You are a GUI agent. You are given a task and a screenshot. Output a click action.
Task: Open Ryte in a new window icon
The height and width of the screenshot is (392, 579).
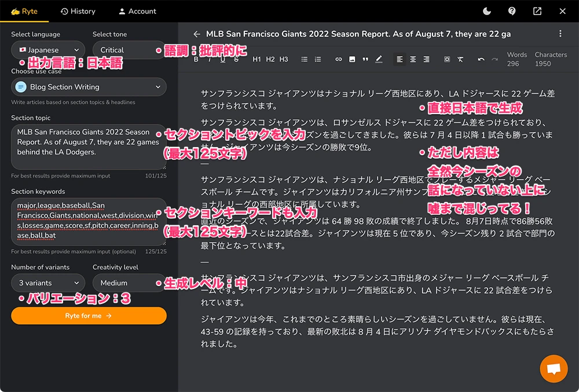537,12
